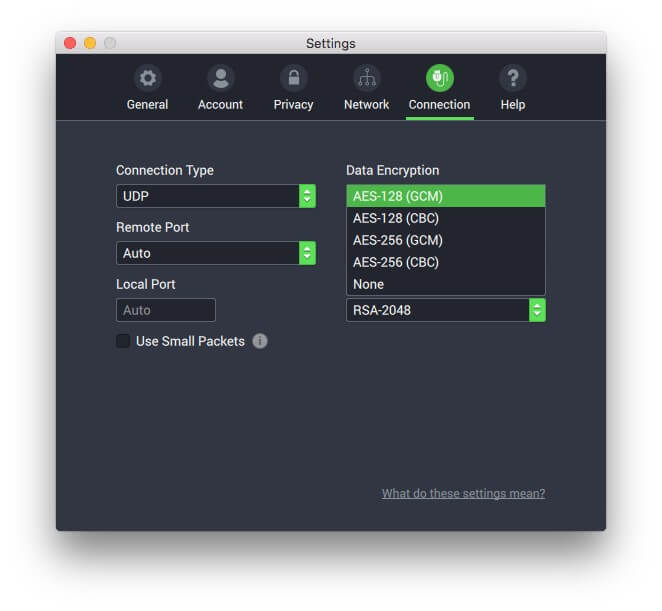
Task: Open the Help question mark icon
Action: (x=513, y=78)
